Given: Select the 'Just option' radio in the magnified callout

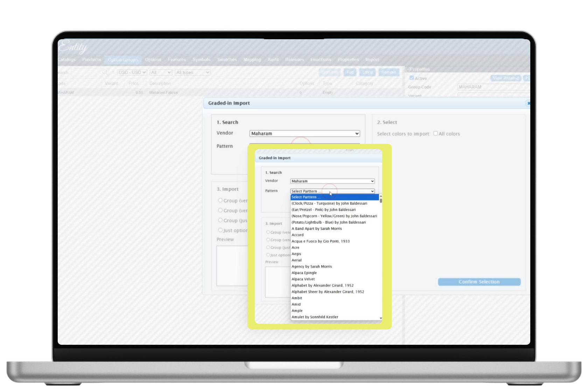Looking at the screenshot, I should pos(268,255).
